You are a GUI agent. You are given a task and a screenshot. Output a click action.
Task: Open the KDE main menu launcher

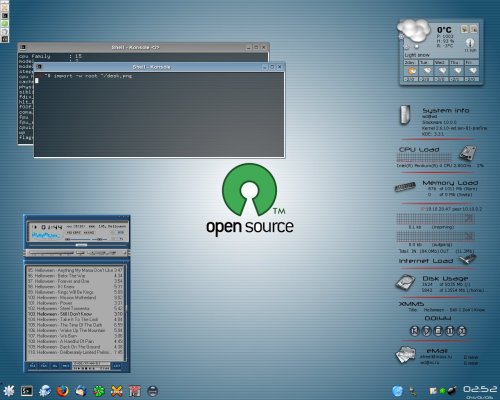point(8,391)
